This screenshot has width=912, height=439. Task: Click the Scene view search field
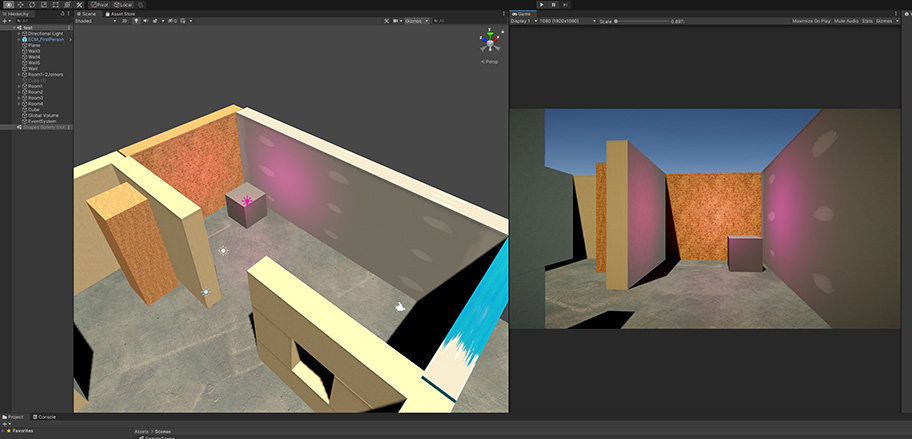468,21
